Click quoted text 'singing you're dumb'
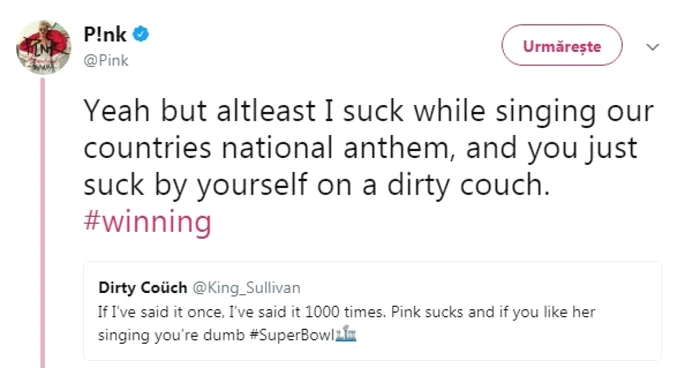 pyautogui.click(x=171, y=335)
